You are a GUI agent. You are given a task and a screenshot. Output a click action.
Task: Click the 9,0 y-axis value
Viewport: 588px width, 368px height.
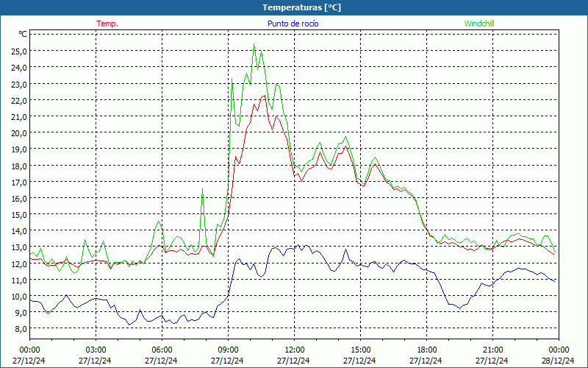(x=21, y=312)
